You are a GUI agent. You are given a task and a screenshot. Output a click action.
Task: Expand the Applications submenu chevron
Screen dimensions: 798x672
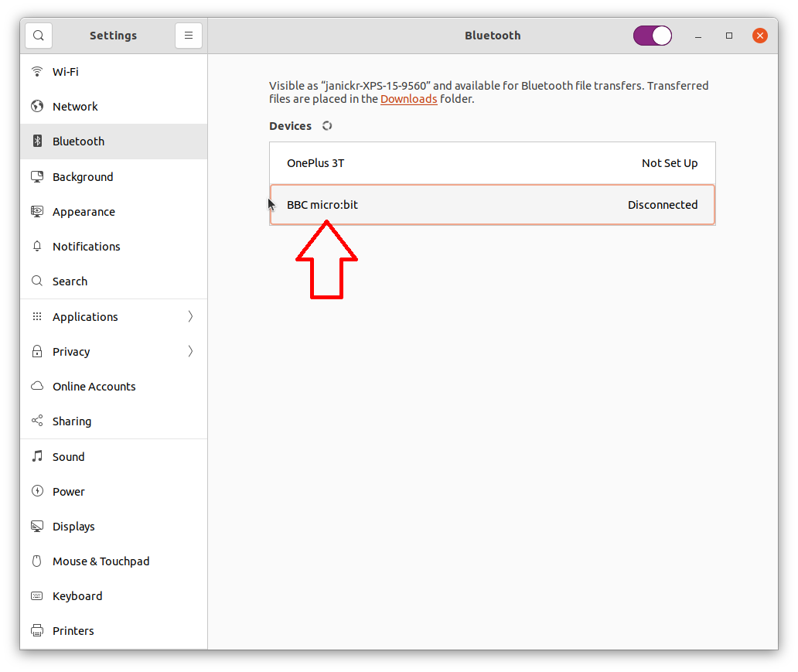[190, 316]
